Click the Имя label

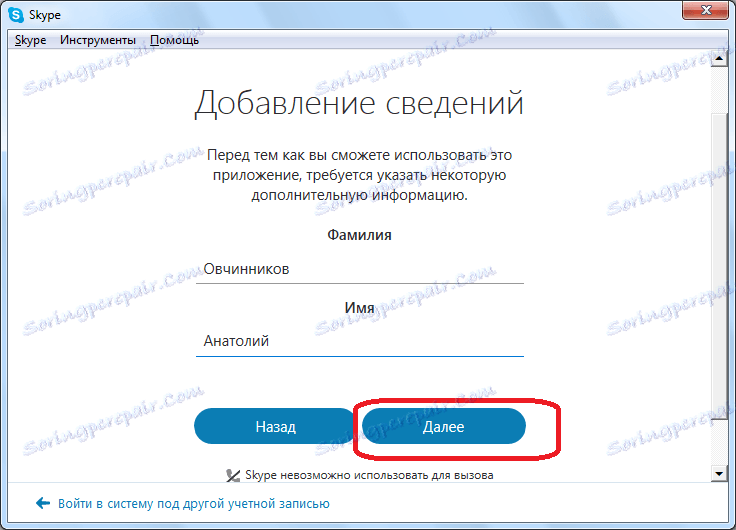[x=359, y=308]
